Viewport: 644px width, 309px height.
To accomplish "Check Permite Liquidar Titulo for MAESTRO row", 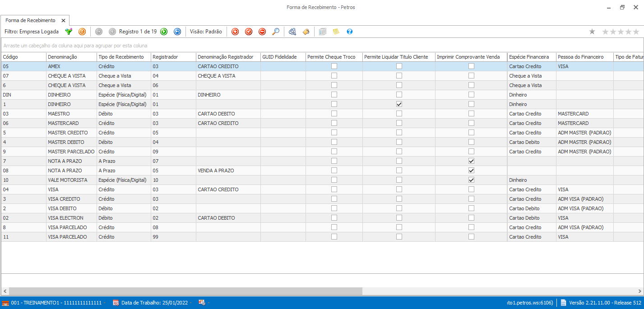I will (399, 114).
